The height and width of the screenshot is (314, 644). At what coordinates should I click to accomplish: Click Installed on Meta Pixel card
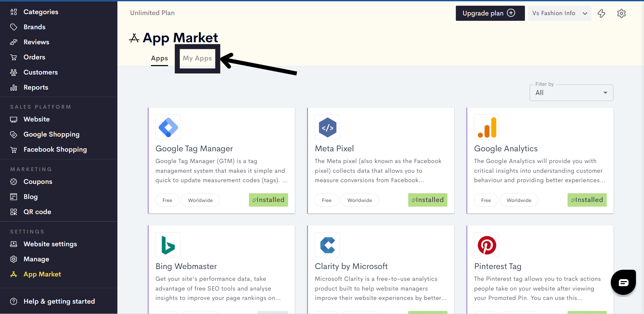428,200
